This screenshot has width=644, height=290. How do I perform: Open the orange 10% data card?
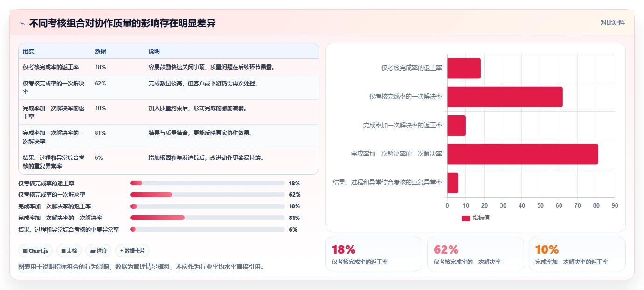point(577,254)
